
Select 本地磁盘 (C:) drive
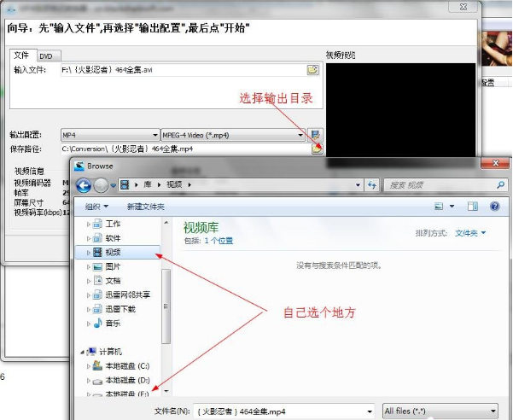127,365
